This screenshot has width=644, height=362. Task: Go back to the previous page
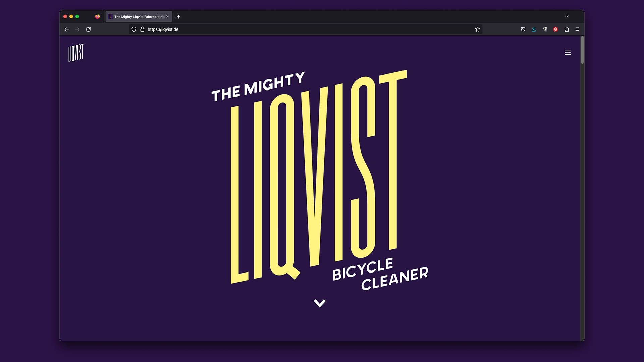(x=67, y=29)
